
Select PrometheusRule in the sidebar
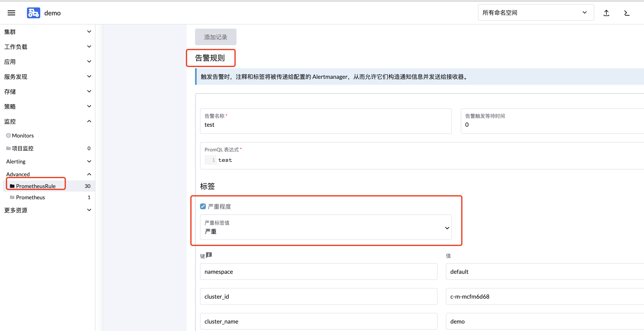[x=36, y=186]
